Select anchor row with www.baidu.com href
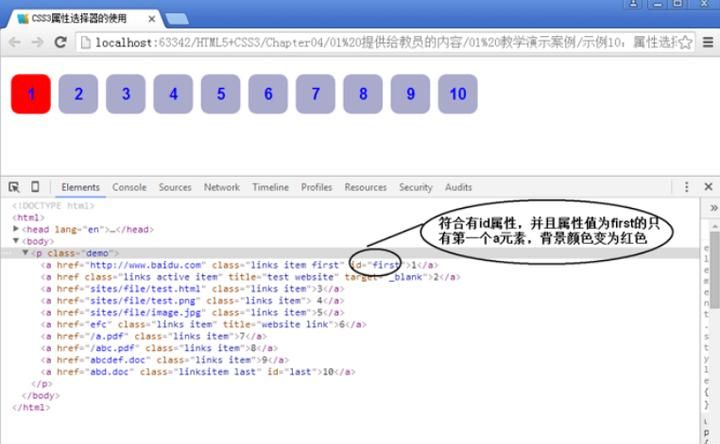 pyautogui.click(x=239, y=265)
